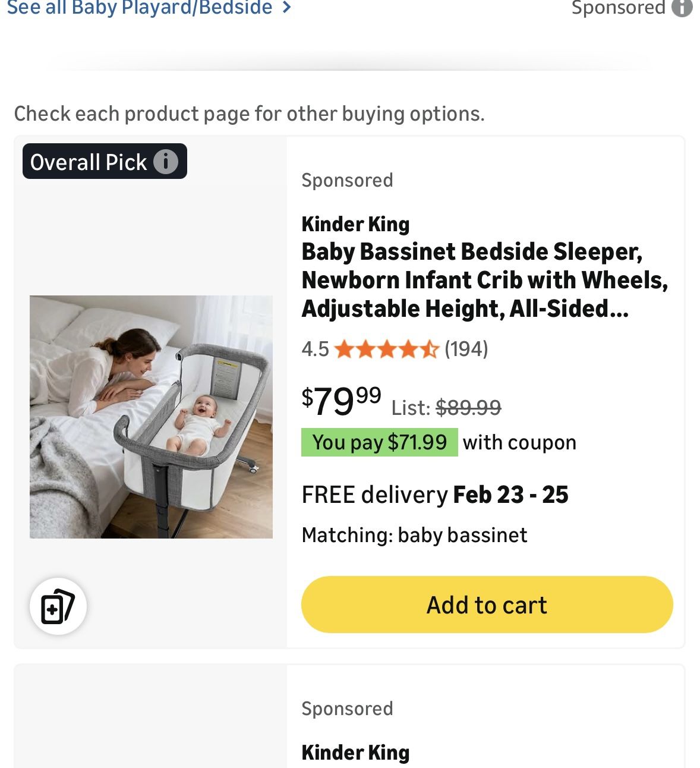
Task: Open the bassinet product image
Action: pos(151,417)
